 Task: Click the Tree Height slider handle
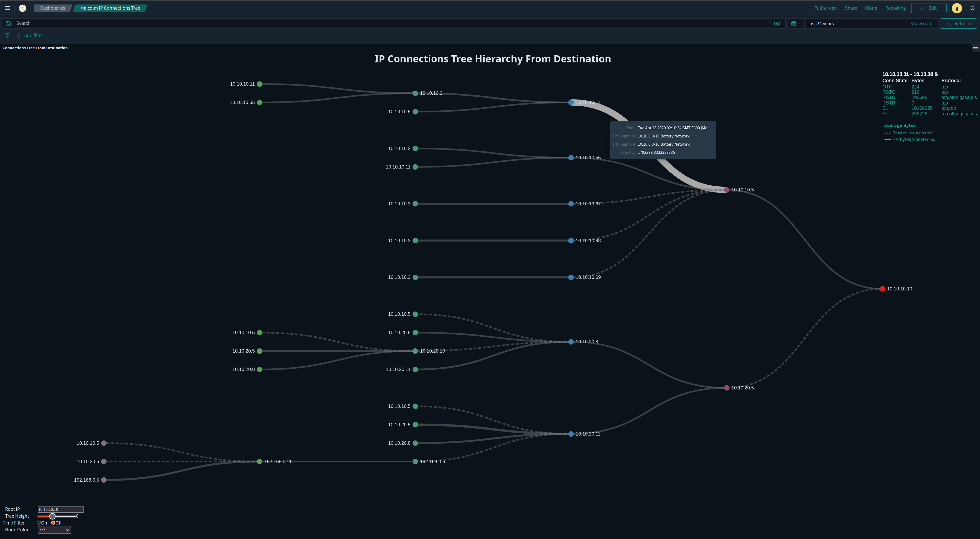pyautogui.click(x=52, y=516)
